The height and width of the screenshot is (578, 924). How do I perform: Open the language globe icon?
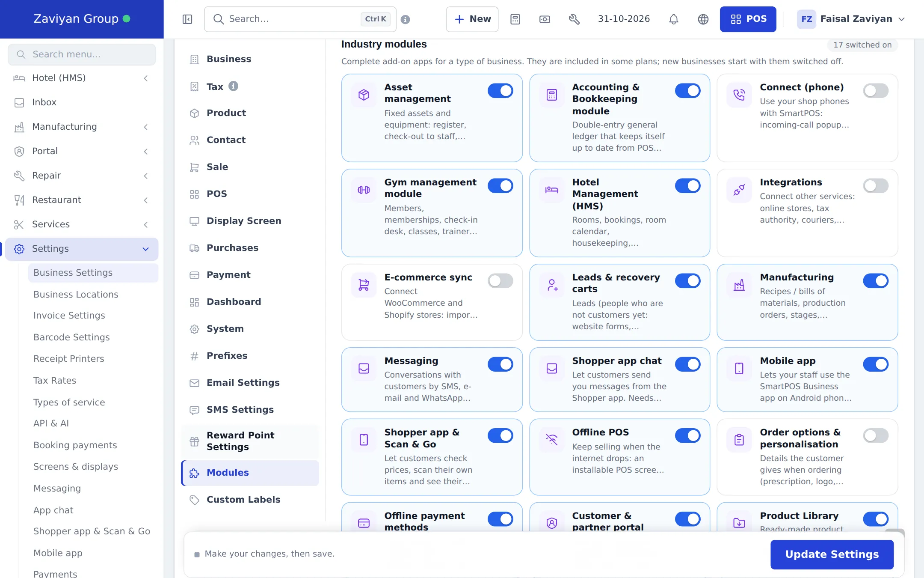pyautogui.click(x=703, y=19)
